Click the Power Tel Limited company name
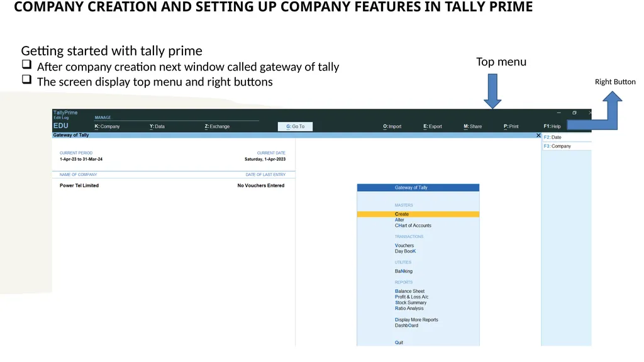 click(x=79, y=185)
